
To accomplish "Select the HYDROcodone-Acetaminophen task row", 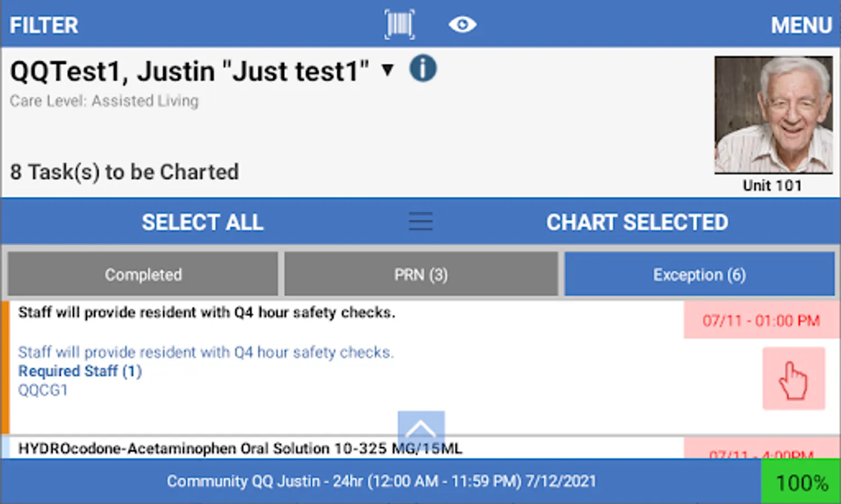I will [x=240, y=448].
